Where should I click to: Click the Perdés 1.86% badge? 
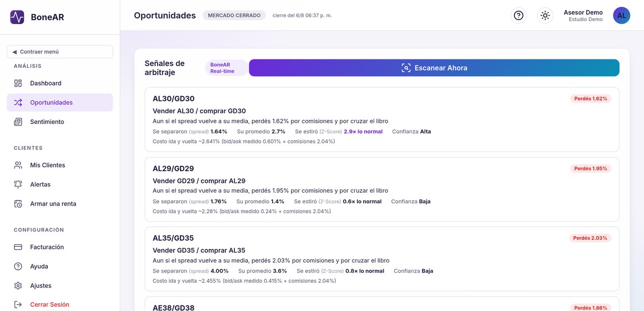[x=590, y=308]
